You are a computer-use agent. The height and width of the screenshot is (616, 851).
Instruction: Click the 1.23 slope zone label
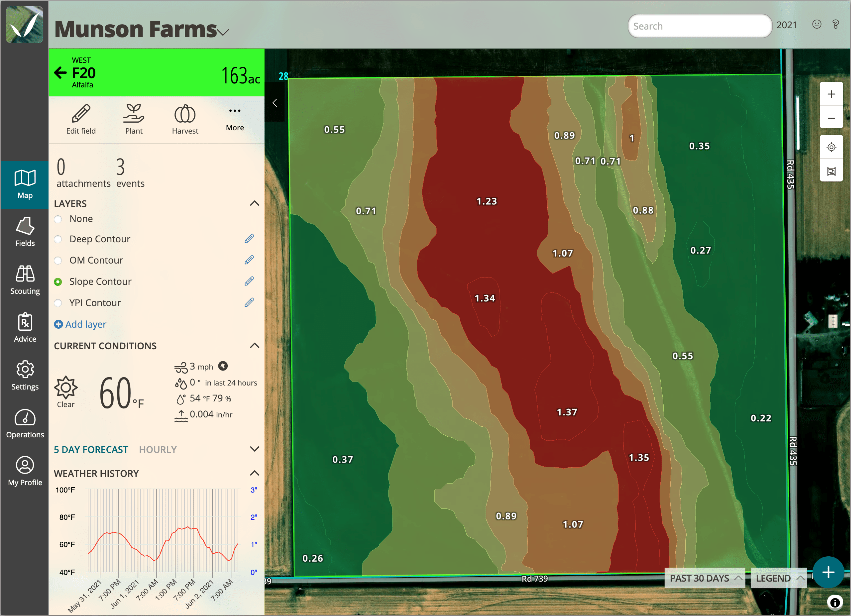tap(487, 201)
